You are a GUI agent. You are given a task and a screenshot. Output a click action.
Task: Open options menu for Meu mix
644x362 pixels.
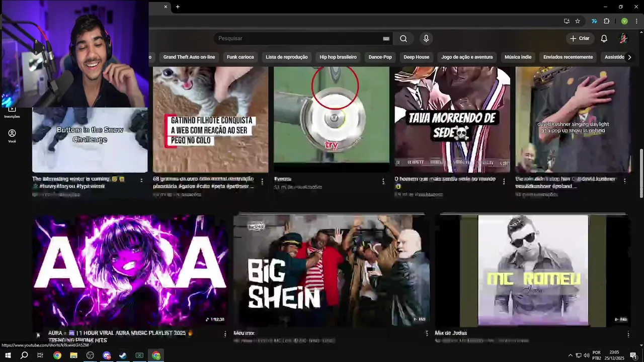coord(427,333)
